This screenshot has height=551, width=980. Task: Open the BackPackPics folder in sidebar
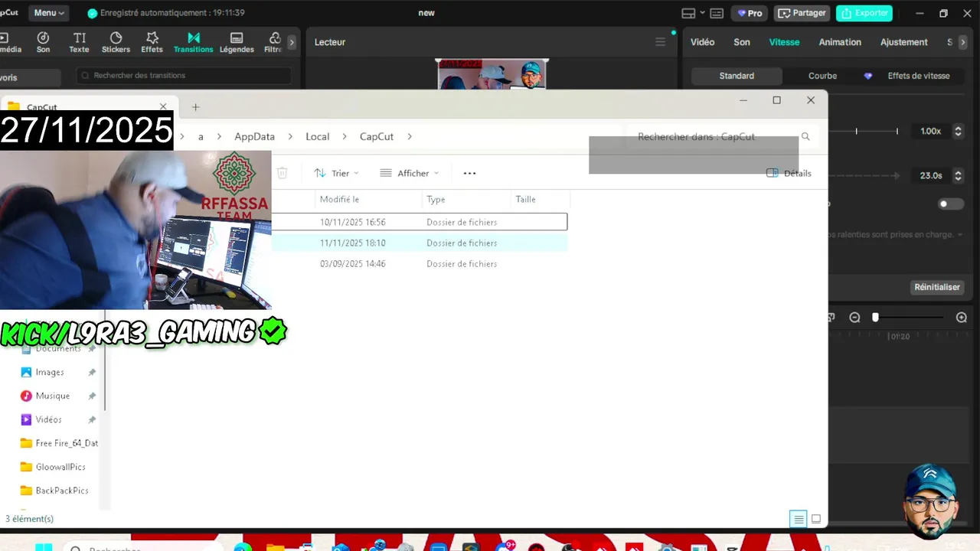tap(61, 491)
